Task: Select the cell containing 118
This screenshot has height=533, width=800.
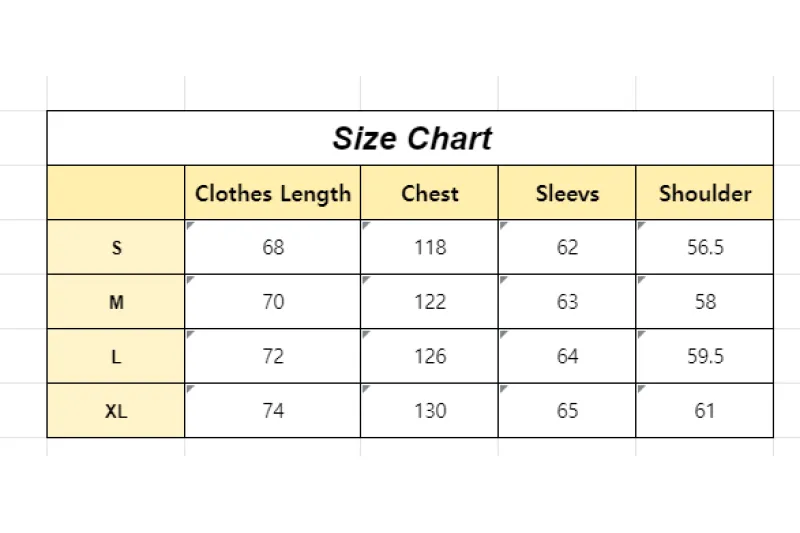Action: coord(429,247)
